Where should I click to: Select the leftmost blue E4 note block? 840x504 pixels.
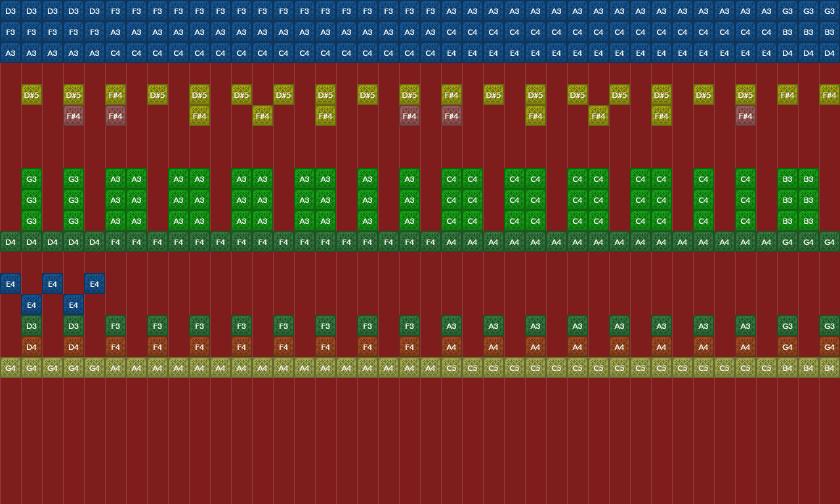click(x=10, y=284)
